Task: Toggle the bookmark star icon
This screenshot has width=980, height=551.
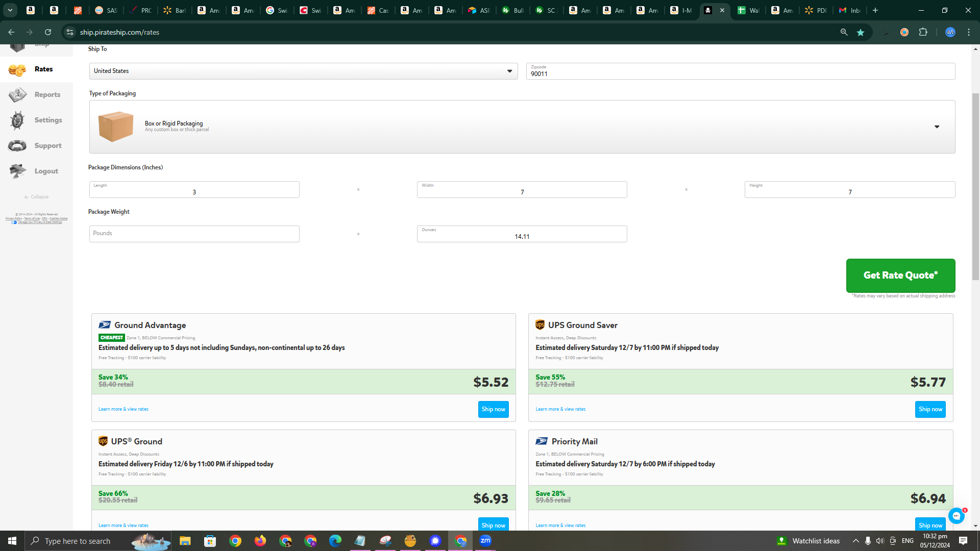Action: click(x=861, y=32)
